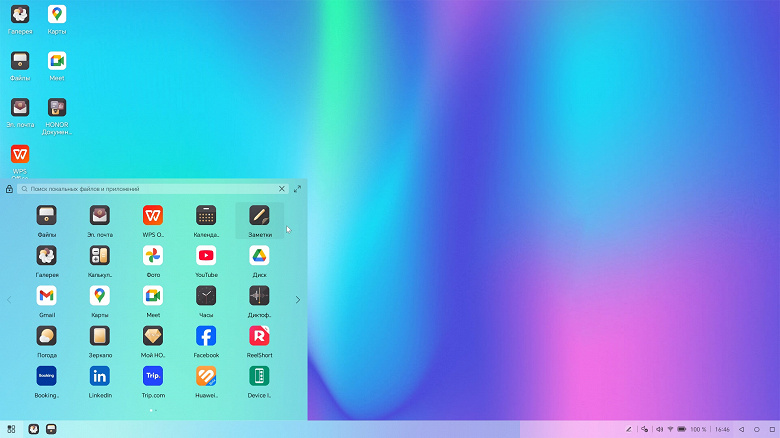Screen dimensions: 780x438
Task: Launch the Trip.com app
Action: (x=153, y=376)
